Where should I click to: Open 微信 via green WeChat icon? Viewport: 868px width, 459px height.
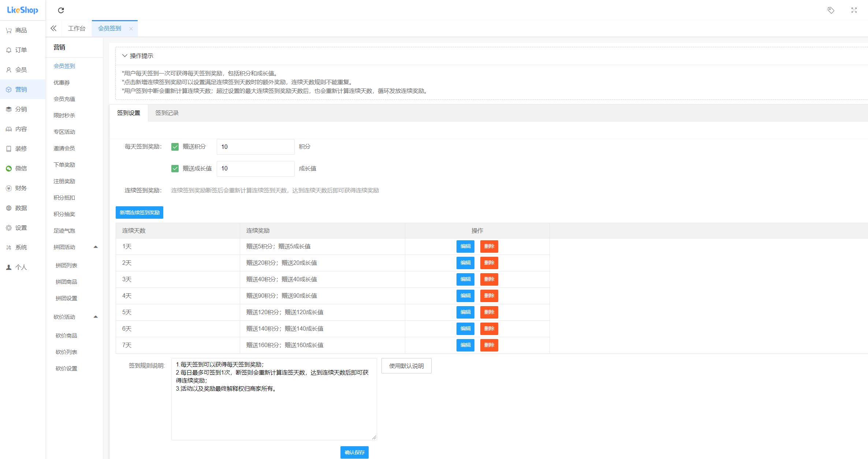pos(9,169)
